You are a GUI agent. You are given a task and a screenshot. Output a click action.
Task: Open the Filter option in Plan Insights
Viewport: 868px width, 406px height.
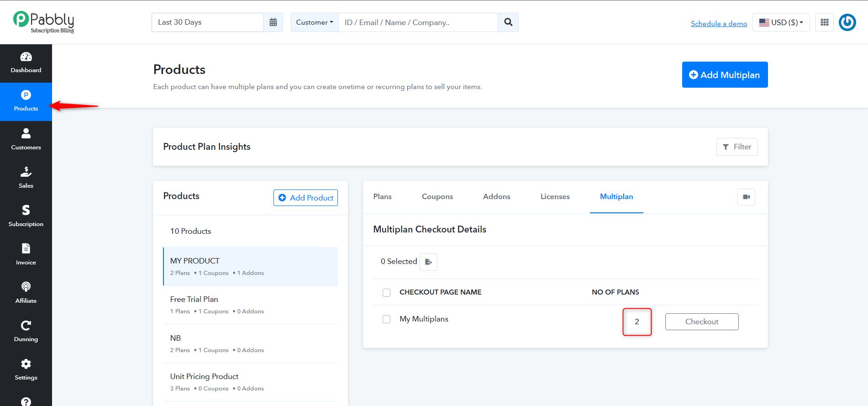[x=737, y=147]
